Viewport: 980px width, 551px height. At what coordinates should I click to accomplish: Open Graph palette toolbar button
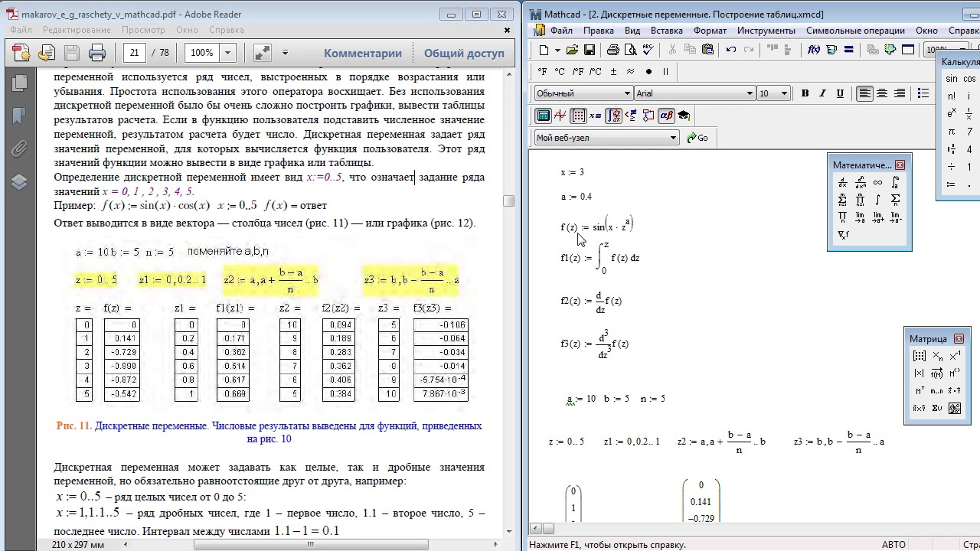(560, 116)
